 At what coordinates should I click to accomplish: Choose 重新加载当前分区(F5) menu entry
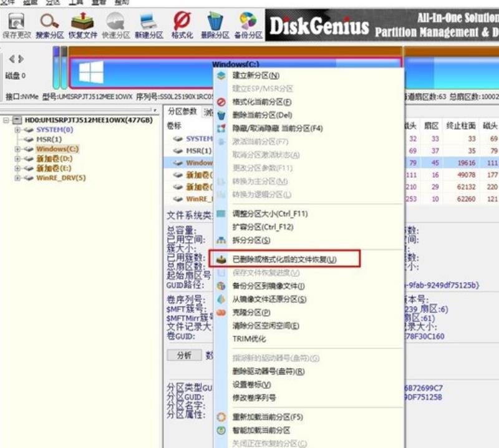pos(268,417)
